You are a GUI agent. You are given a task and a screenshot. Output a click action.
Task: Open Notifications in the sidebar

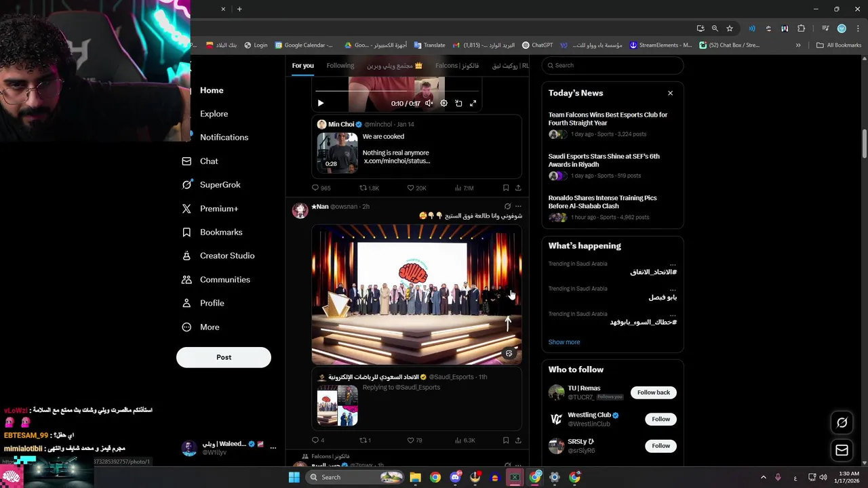[224, 137]
